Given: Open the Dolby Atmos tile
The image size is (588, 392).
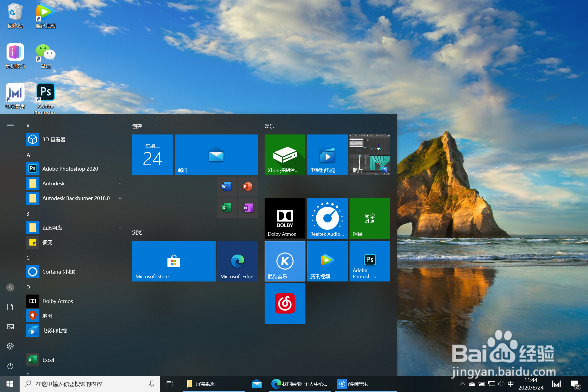Looking at the screenshot, I should pos(285,218).
